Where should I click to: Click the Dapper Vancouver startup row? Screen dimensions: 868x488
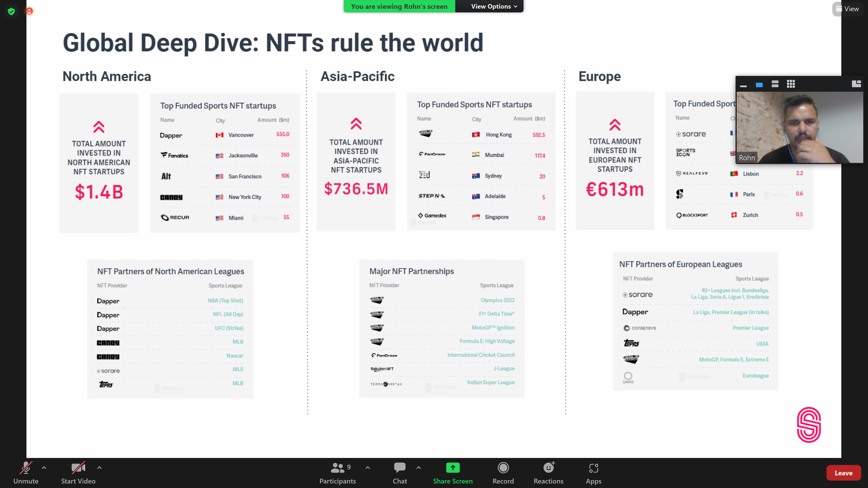225,135
